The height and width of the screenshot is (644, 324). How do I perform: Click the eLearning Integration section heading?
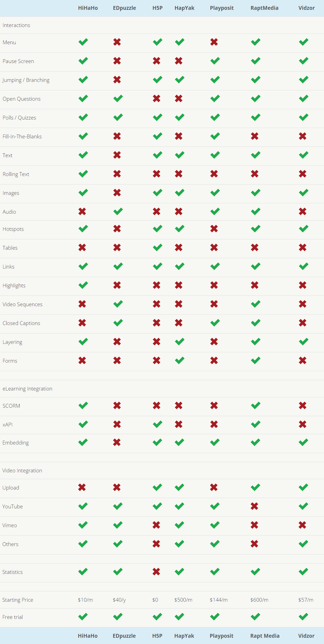[28, 389]
